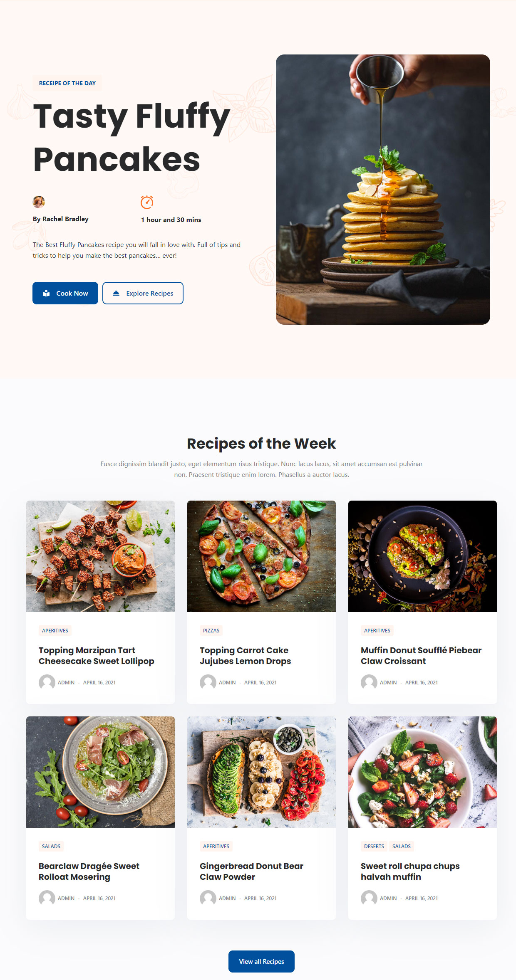This screenshot has height=980, width=516.
Task: Open Bearclaw Dragée Sweet Rolloat Mosering recipe
Action: point(89,871)
